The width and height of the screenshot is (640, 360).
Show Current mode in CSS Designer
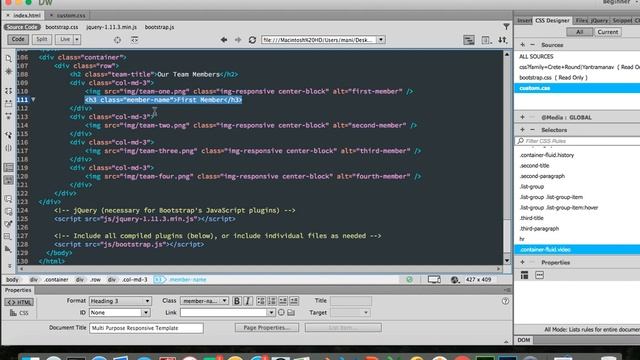(x=607, y=32)
